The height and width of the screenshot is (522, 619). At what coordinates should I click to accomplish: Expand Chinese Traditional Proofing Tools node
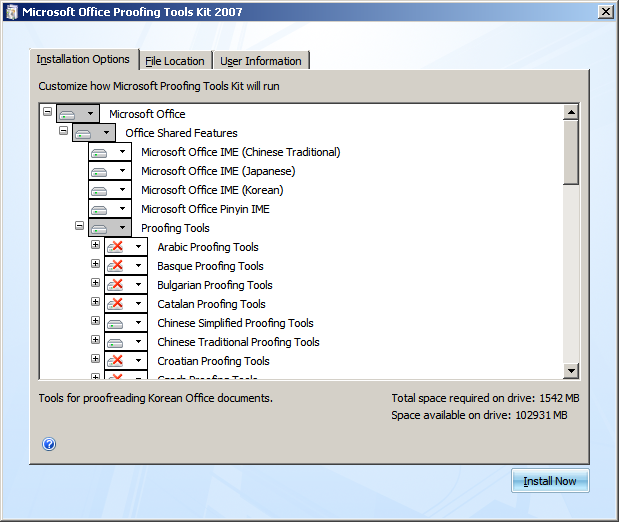click(x=95, y=339)
